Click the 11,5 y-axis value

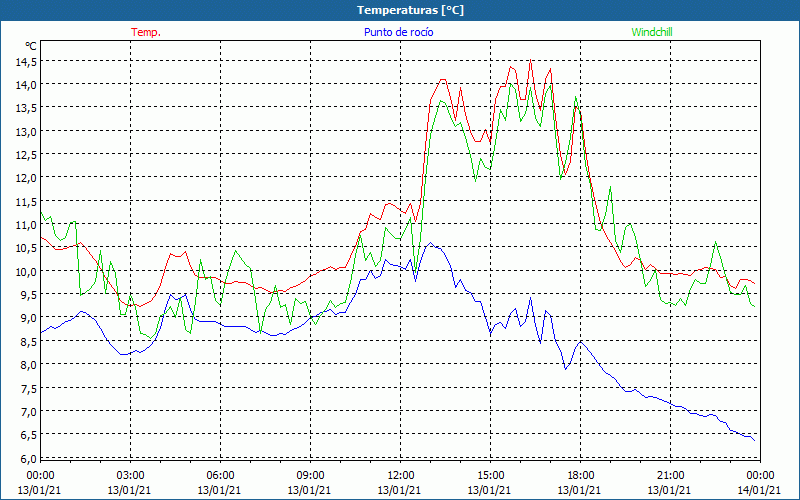pyautogui.click(x=27, y=202)
